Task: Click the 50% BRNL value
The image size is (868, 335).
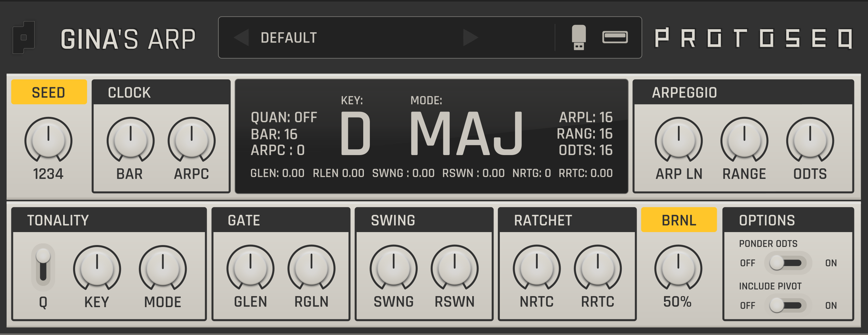Action: [677, 302]
